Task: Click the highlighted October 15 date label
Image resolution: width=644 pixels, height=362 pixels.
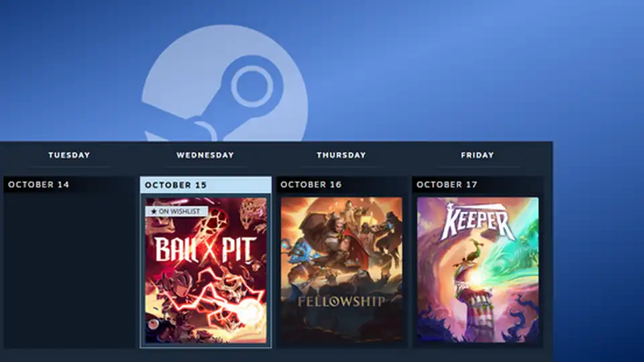Action: pos(176,185)
